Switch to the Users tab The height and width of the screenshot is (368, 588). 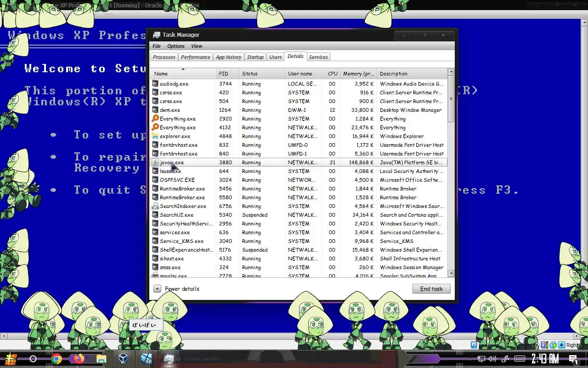click(276, 57)
